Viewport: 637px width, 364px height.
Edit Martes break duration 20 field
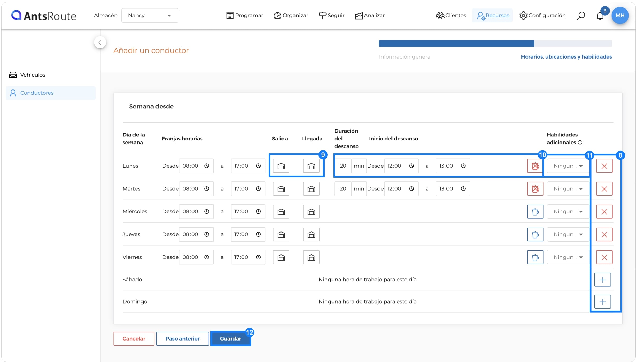[343, 189]
